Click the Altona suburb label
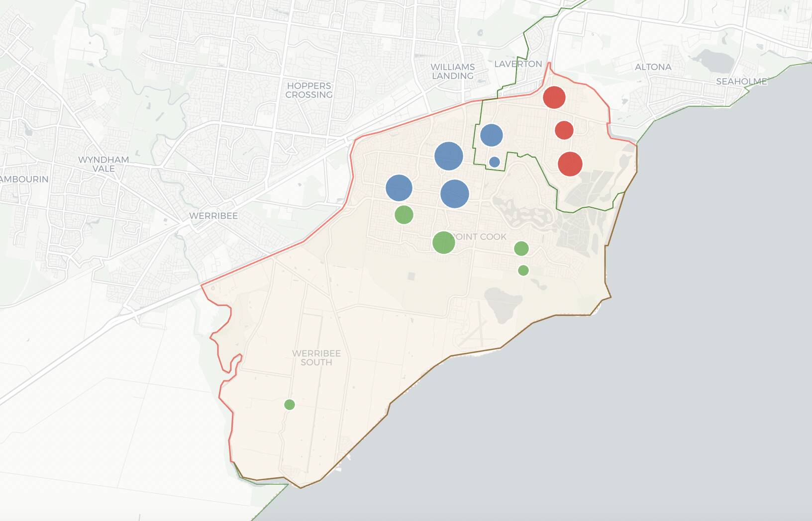The image size is (812, 521). (653, 67)
